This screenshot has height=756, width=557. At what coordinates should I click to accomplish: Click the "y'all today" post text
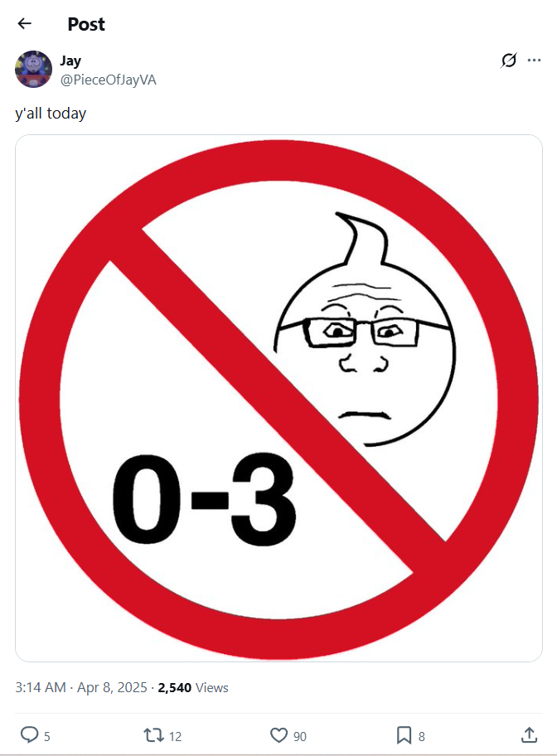coord(51,114)
